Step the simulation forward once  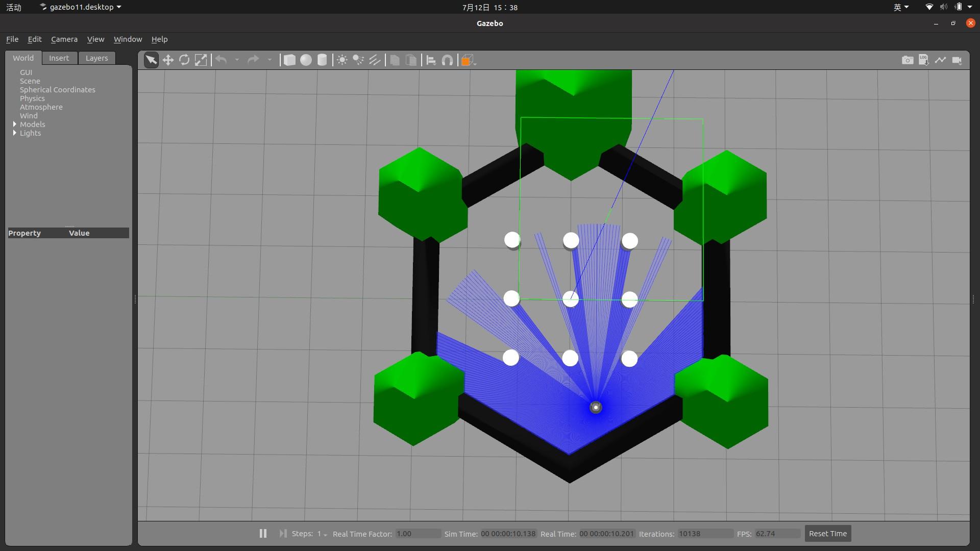[283, 534]
